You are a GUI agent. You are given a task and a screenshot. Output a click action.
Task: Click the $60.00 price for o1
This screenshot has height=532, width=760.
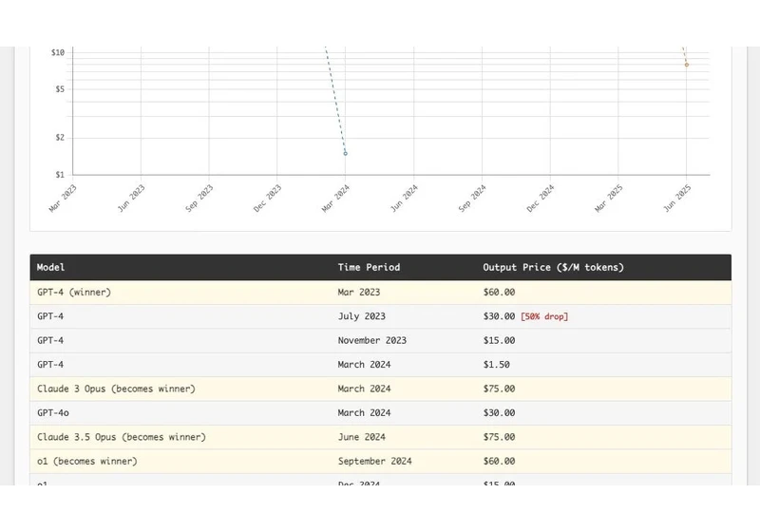[x=499, y=462]
